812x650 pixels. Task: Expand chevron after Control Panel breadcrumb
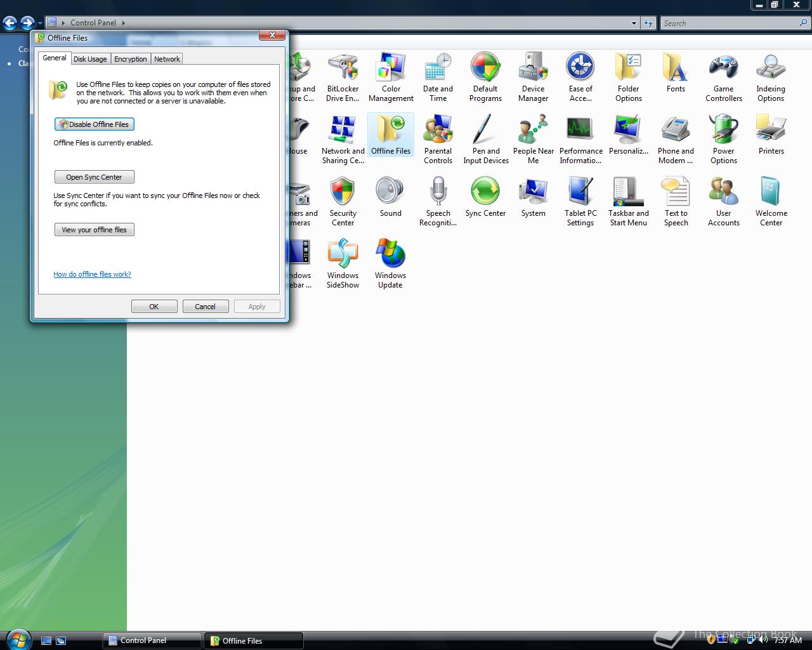tap(123, 23)
